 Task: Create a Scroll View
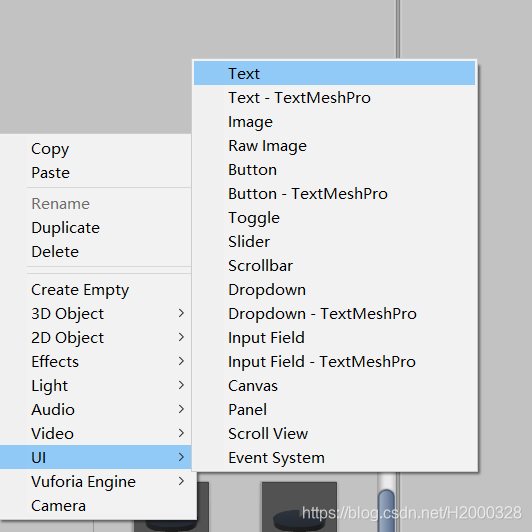(334, 434)
